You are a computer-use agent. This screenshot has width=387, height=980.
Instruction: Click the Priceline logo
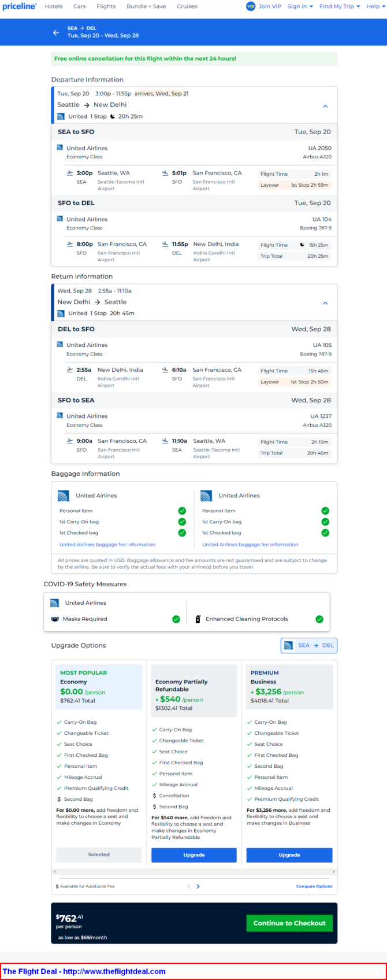(19, 6)
